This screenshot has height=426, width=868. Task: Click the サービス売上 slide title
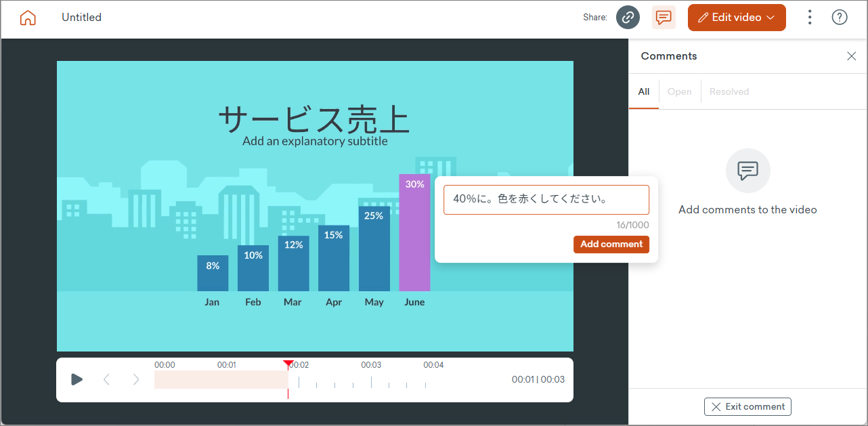tap(314, 119)
